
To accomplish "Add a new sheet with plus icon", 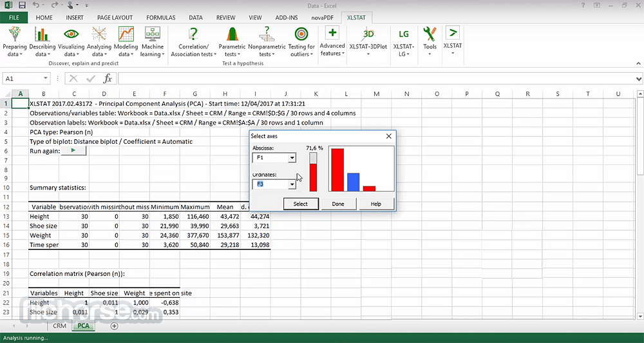I will pos(114,326).
